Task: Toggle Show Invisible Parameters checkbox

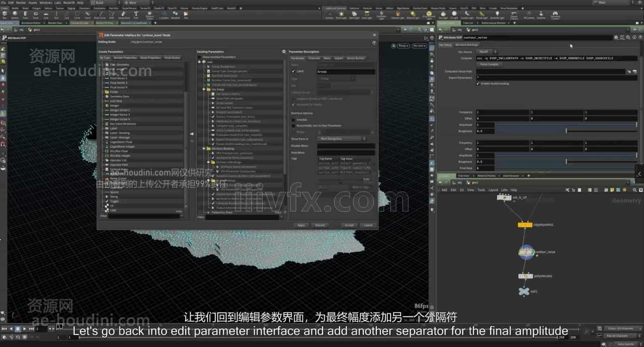Action: coord(200,57)
